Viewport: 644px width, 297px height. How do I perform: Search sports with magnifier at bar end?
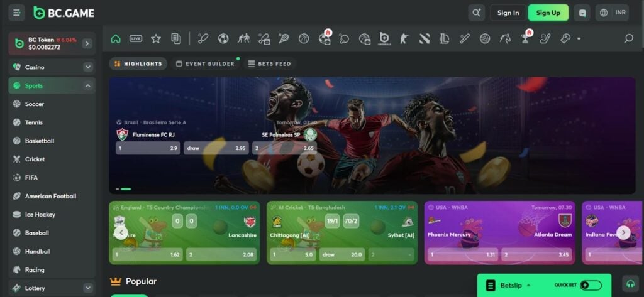coord(628,38)
